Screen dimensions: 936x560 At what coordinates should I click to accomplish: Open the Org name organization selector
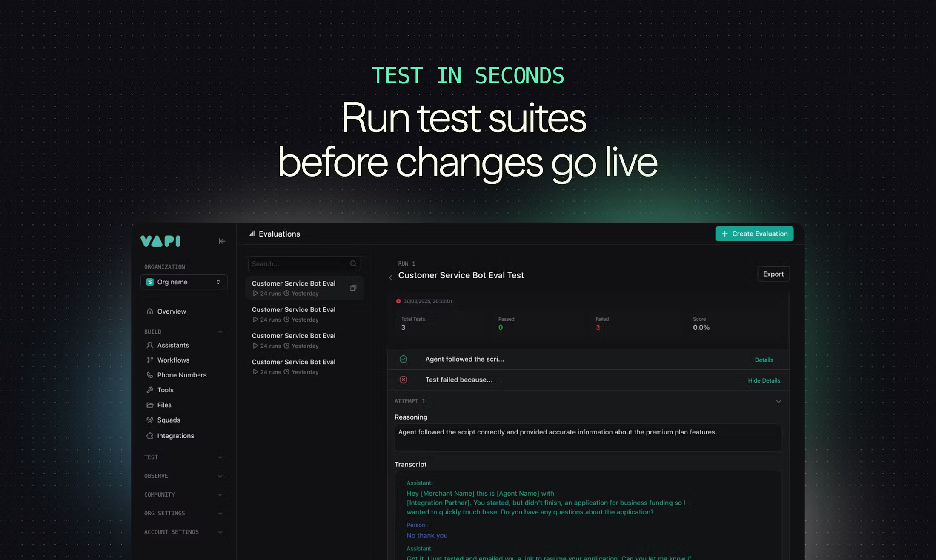pos(184,282)
